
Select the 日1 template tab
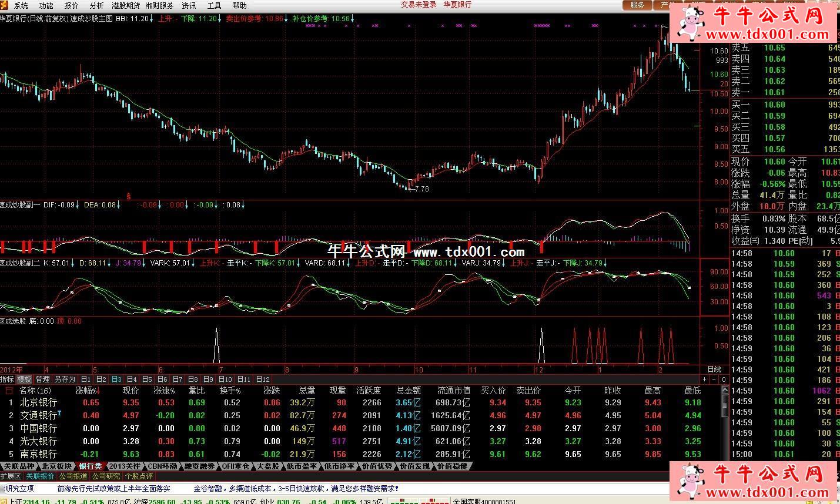click(86, 379)
